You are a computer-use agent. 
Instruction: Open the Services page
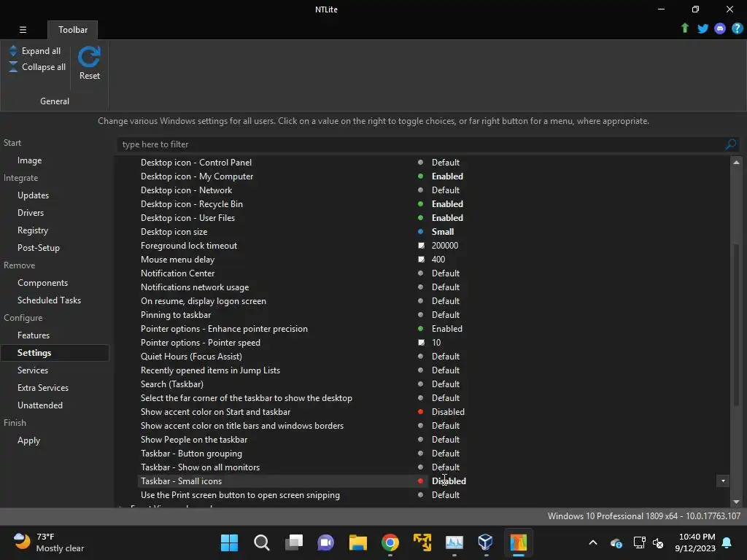pos(33,370)
